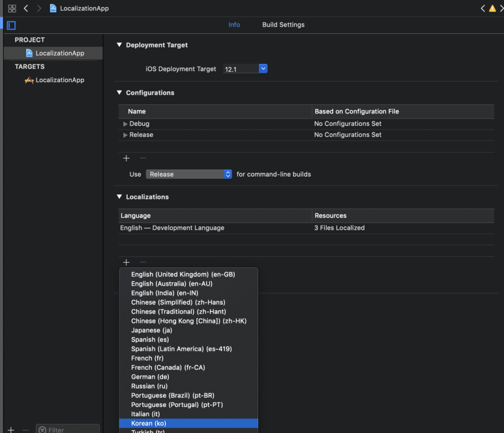Viewport: 504px width, 433px height.
Task: Switch to the Build Settings tab
Action: click(x=283, y=25)
